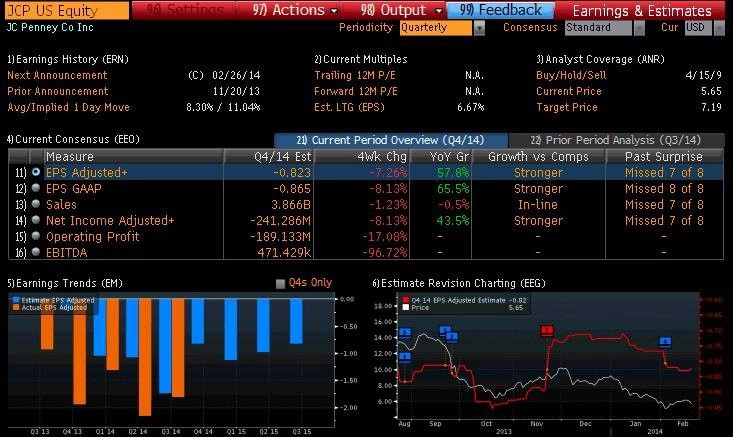This screenshot has width=733, height=437.
Task: Click the upper blue marker above August
Action: (x=405, y=333)
